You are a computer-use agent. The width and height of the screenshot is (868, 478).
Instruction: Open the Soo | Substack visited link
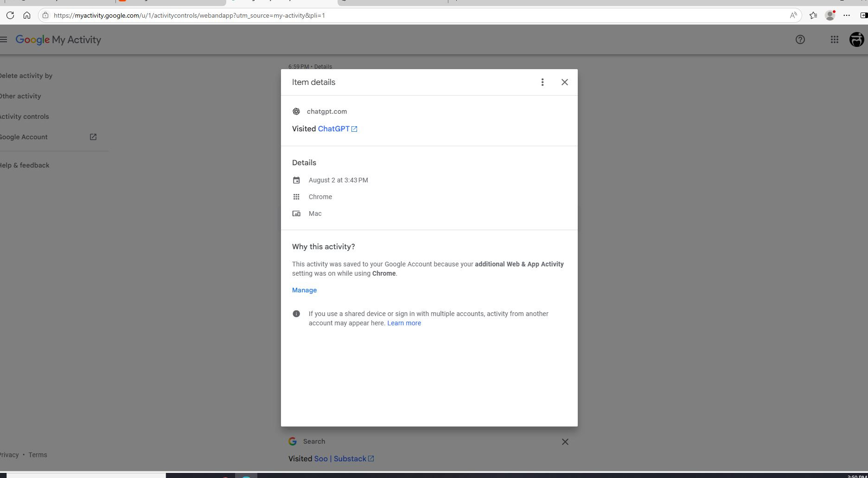point(340,459)
